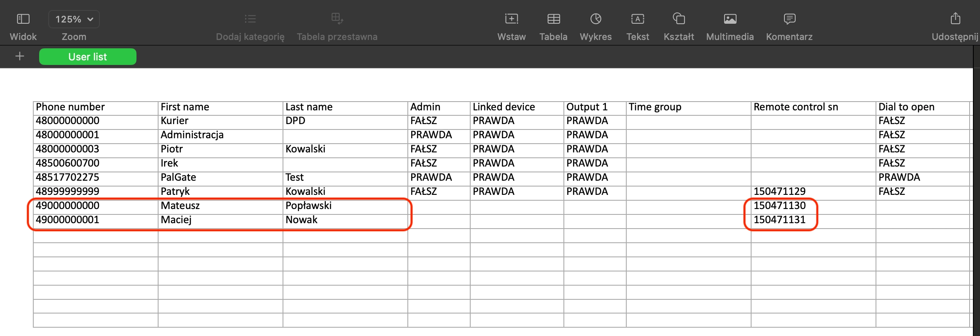Open the Multimedia image icon
The image size is (980, 336).
730,19
